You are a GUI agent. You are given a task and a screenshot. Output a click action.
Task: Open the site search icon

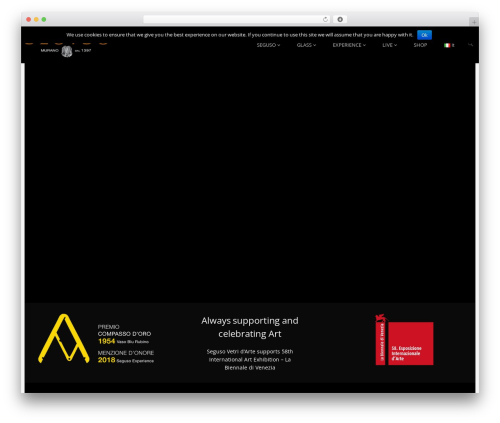click(x=470, y=45)
